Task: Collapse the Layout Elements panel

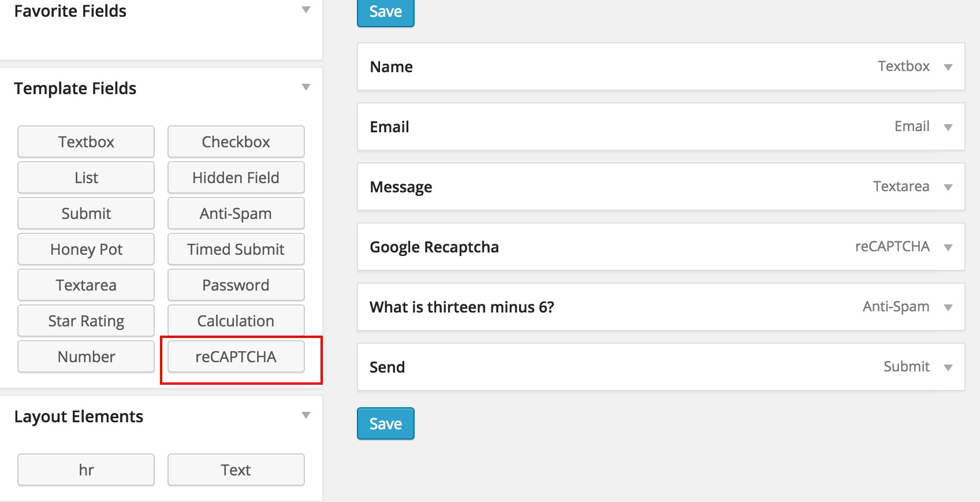Action: pos(306,415)
